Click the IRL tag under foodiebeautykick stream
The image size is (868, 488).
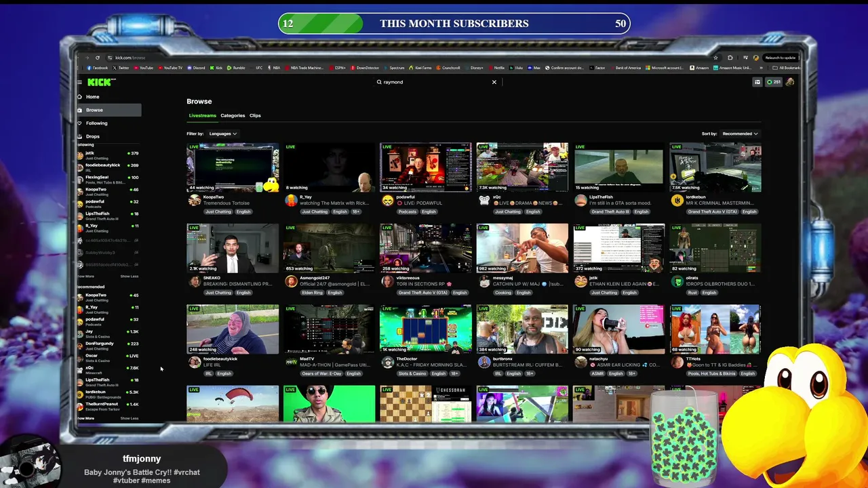tap(208, 374)
